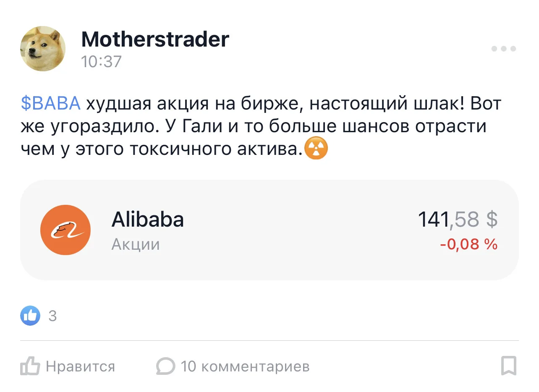Open the 10 комментариев comments
This screenshot has width=539, height=392.
[x=245, y=367]
